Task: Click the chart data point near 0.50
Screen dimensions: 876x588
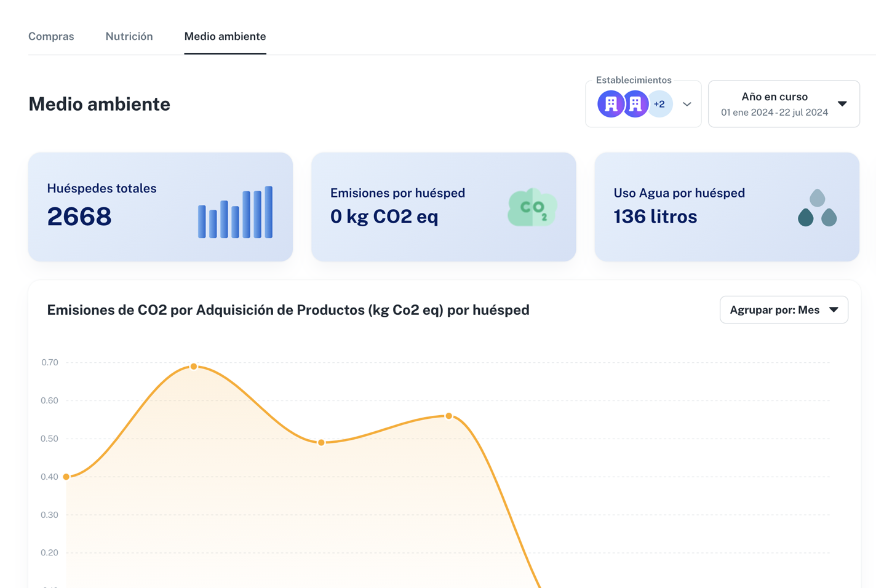Action: (321, 442)
